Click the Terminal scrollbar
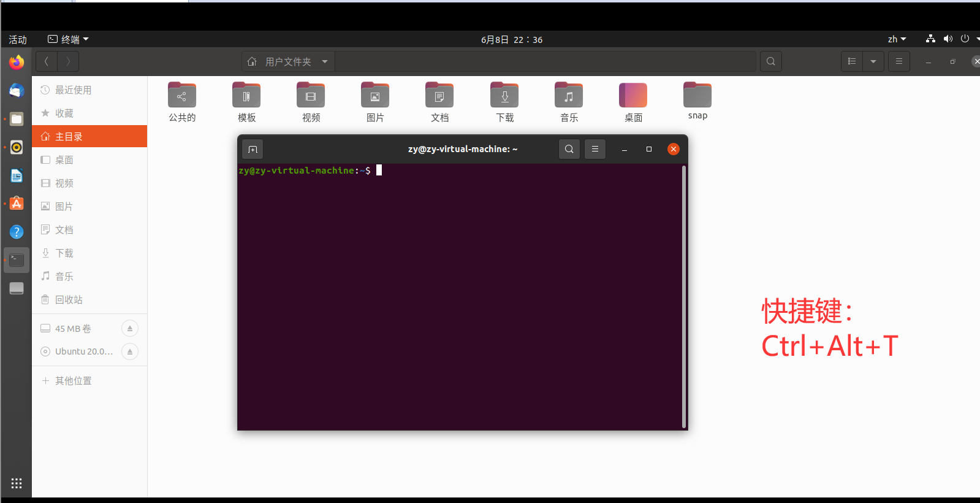The height and width of the screenshot is (503, 980). click(x=684, y=297)
